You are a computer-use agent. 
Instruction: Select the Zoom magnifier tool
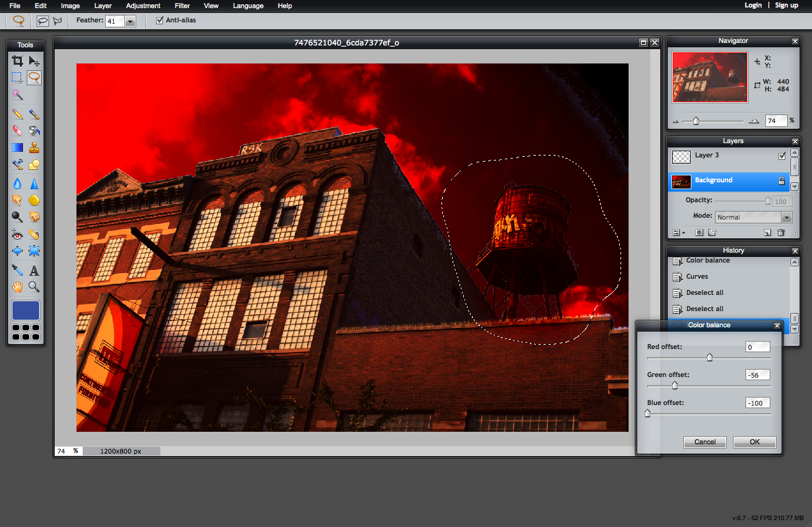tap(34, 287)
